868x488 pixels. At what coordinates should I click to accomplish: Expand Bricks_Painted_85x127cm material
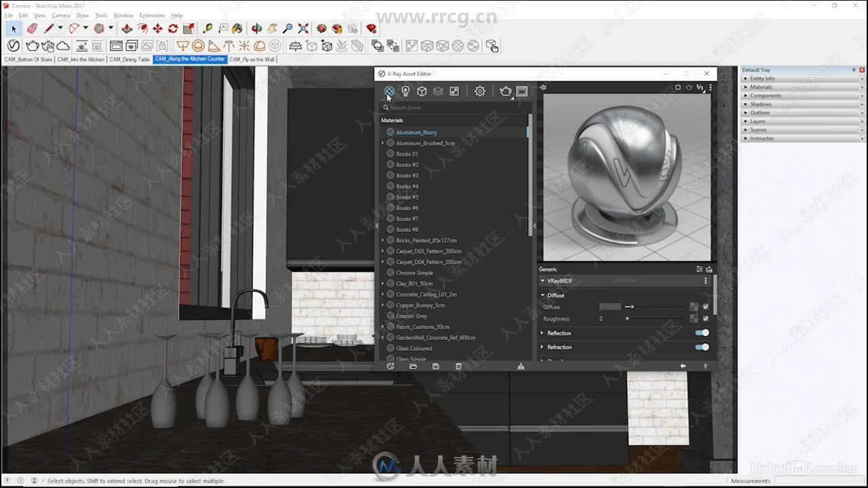[382, 240]
